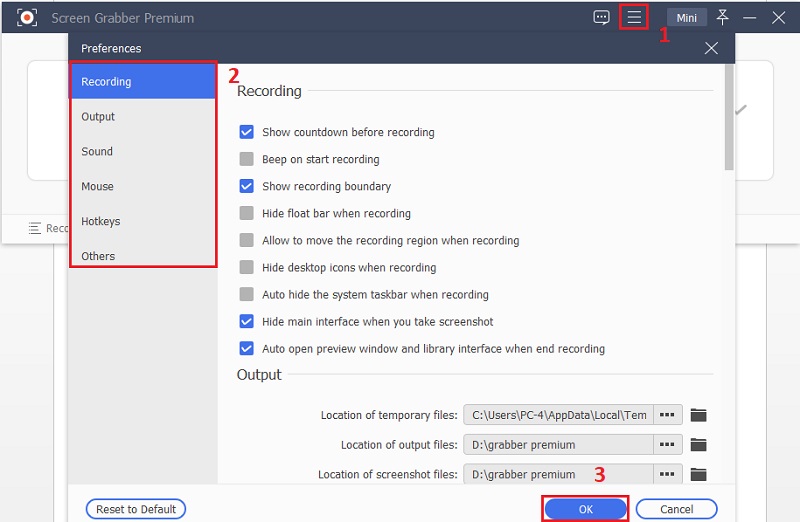Enable Beep on start recording
800x522 pixels.
pyautogui.click(x=246, y=159)
